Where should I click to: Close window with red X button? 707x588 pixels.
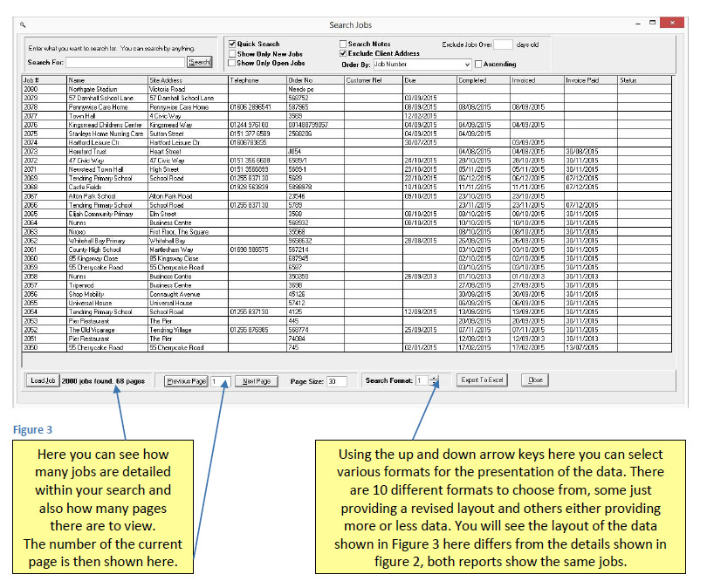point(672,23)
